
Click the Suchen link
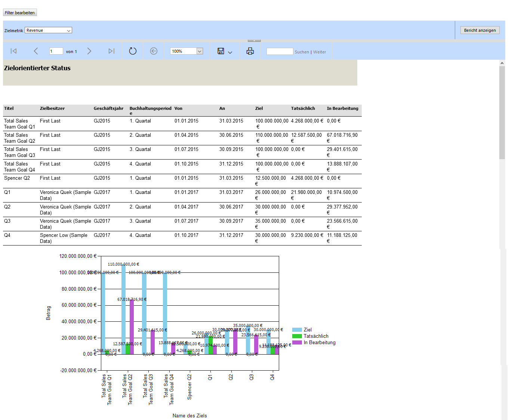[x=302, y=52]
